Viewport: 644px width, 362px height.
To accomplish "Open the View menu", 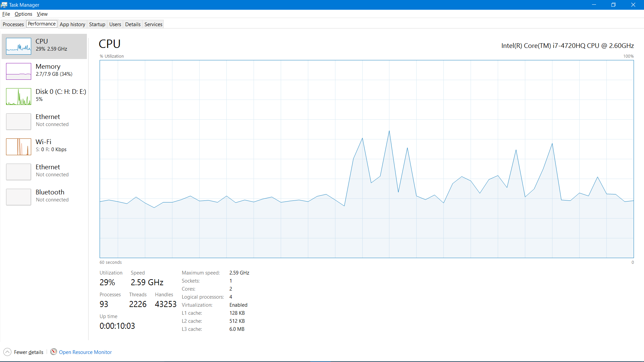I will click(x=42, y=14).
